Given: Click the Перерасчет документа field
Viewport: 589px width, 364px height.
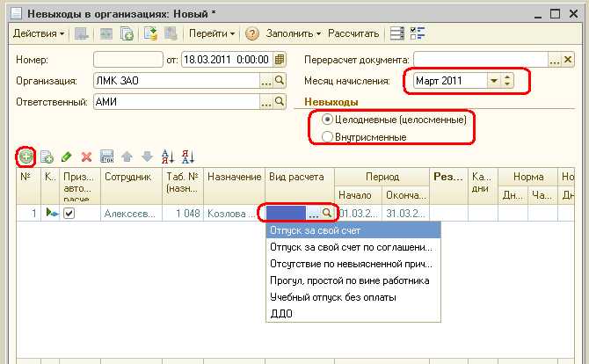Looking at the screenshot, I should [481, 60].
